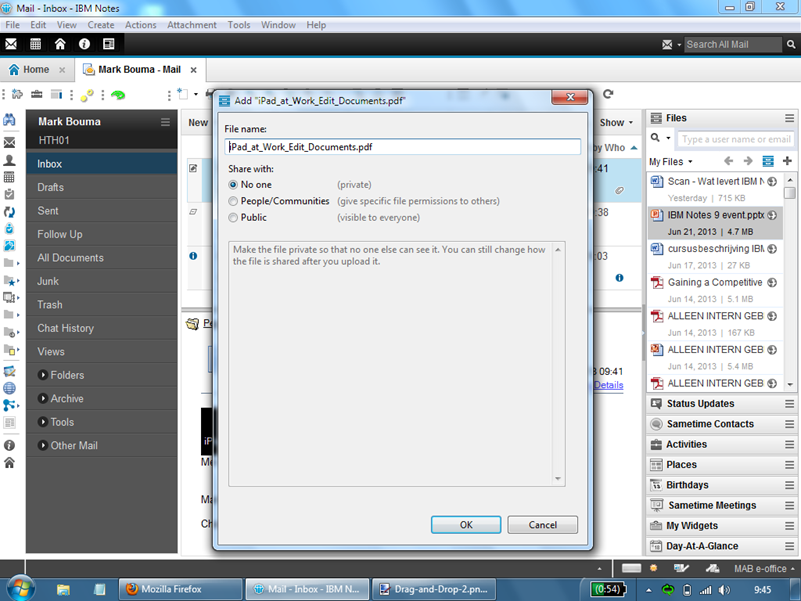Image resolution: width=801 pixels, height=601 pixels.
Task: Click the info icon in black toolbar
Action: (84, 44)
